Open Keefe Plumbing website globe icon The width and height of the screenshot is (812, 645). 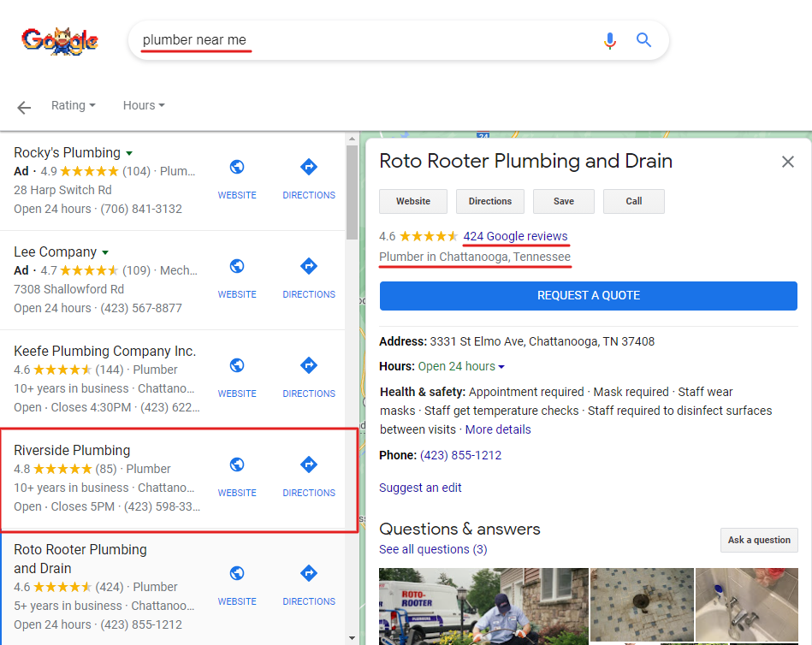(237, 365)
